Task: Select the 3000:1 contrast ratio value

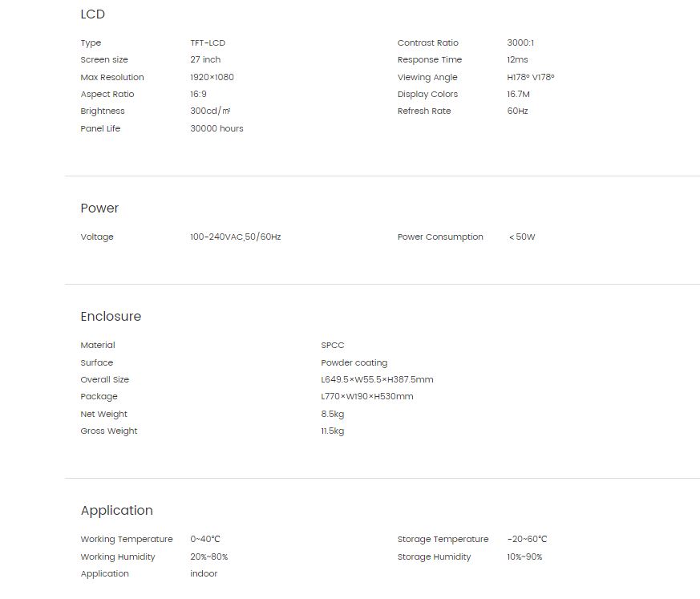Action: [x=520, y=42]
